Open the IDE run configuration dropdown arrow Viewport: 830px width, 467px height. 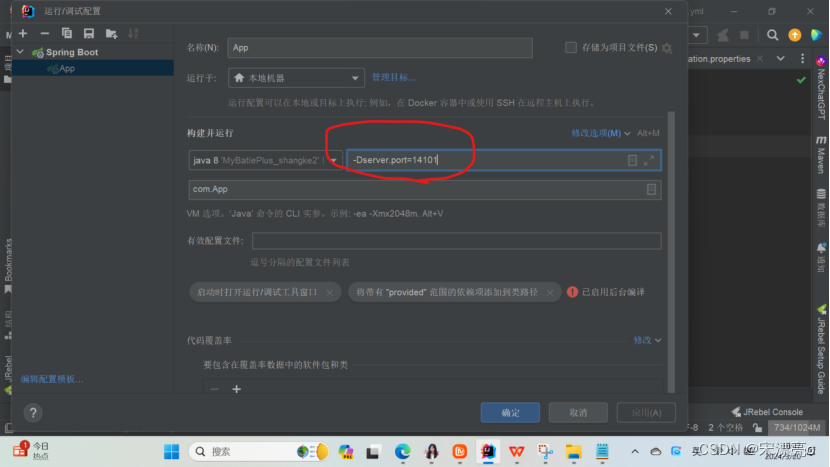pos(697,35)
